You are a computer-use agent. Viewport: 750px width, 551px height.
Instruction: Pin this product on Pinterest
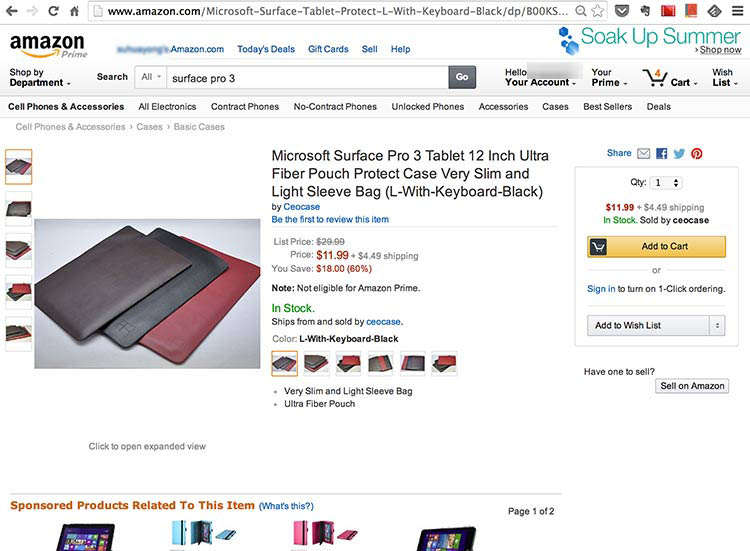696,154
